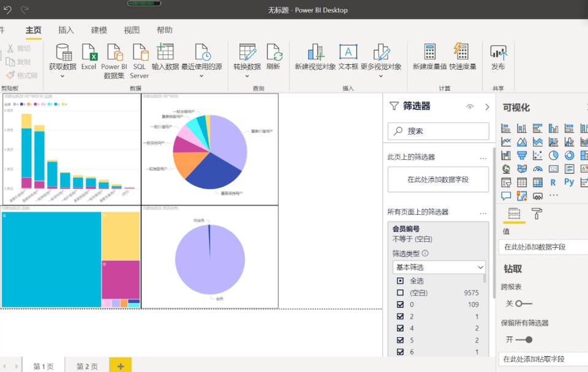Insert the card (123) visual

pos(553,169)
